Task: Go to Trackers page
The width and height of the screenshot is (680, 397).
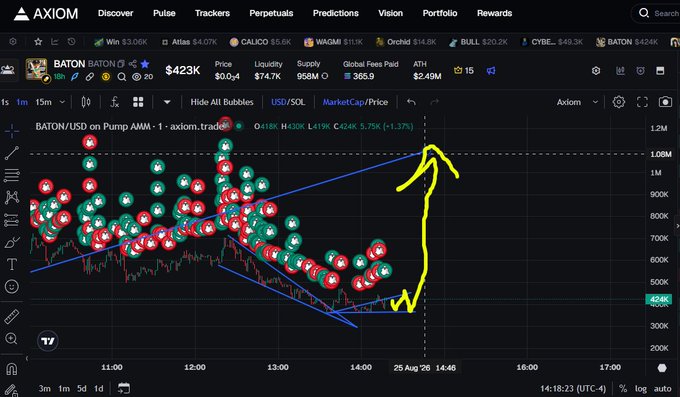Action: point(212,13)
